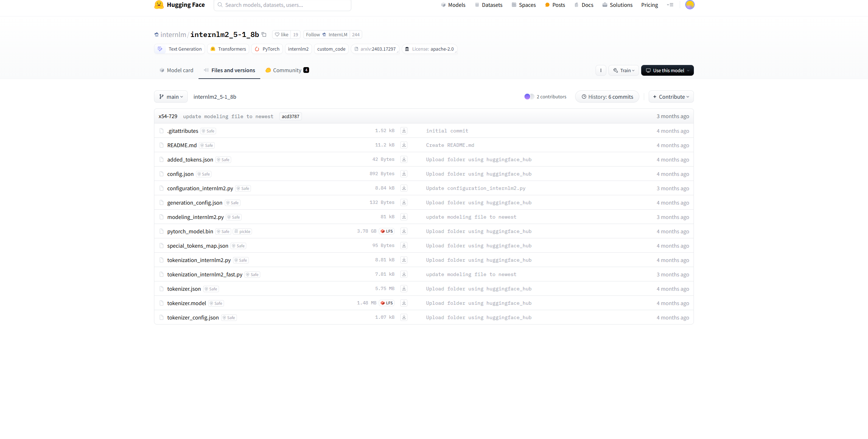The width and height of the screenshot is (868, 439).
Task: Open the Train dropdown
Action: click(x=624, y=70)
